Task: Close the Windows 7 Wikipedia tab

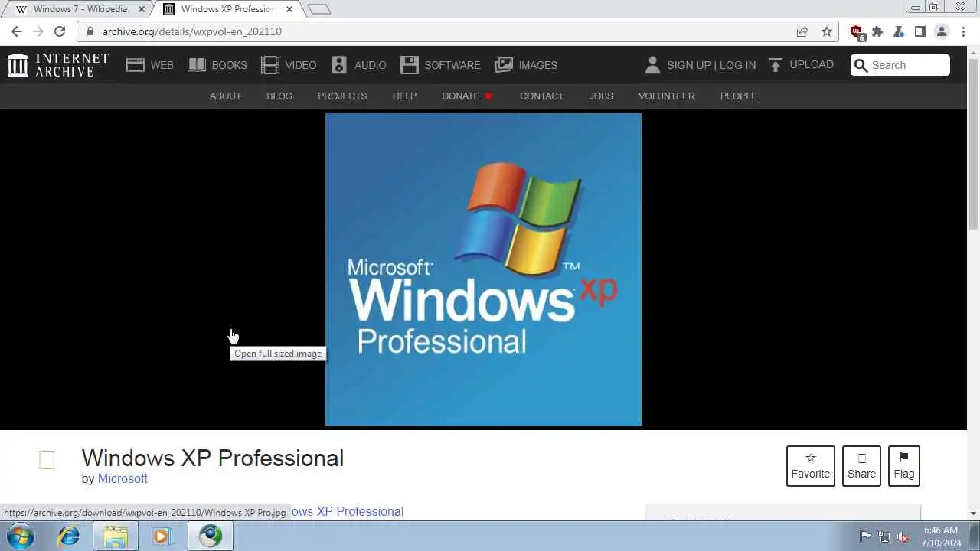Action: [x=141, y=9]
